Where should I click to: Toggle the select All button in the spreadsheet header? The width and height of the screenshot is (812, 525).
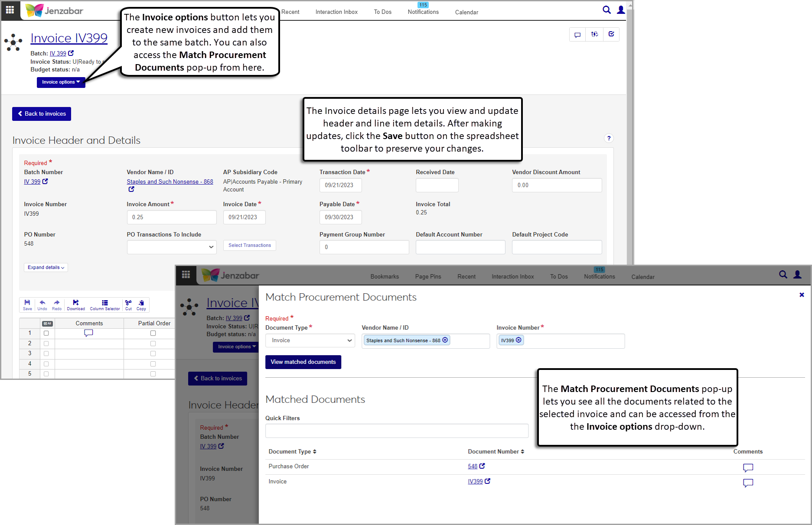47,324
